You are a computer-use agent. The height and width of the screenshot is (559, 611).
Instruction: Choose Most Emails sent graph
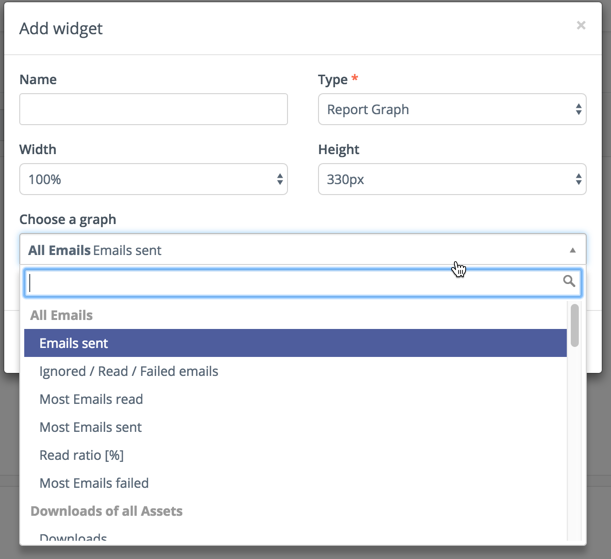coord(90,427)
